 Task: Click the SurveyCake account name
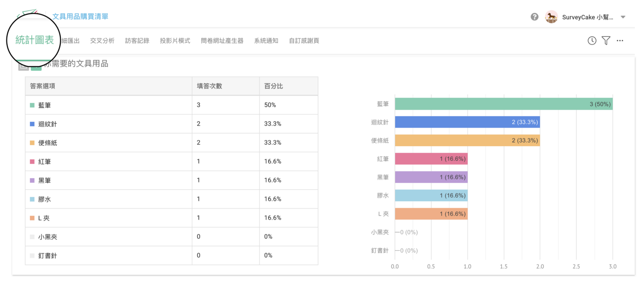click(587, 17)
